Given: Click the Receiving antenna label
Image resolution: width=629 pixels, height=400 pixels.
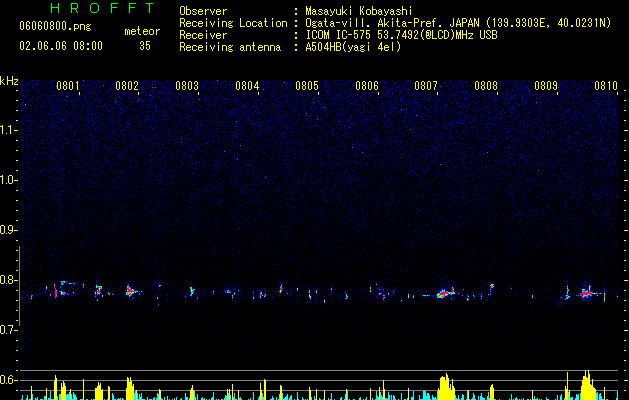Looking at the screenshot, I should pos(230,47).
